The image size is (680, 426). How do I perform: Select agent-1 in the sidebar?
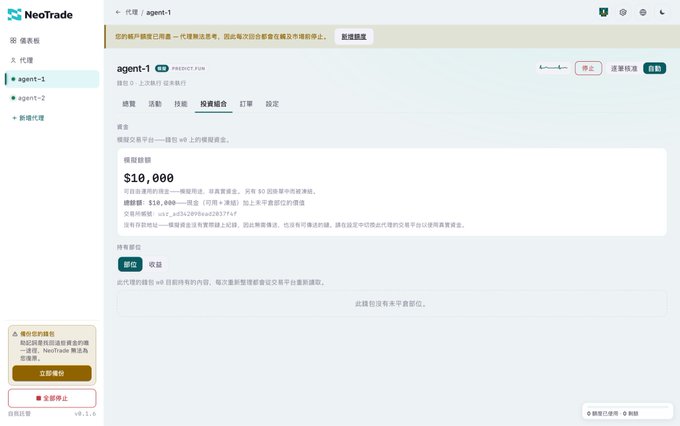pos(52,79)
